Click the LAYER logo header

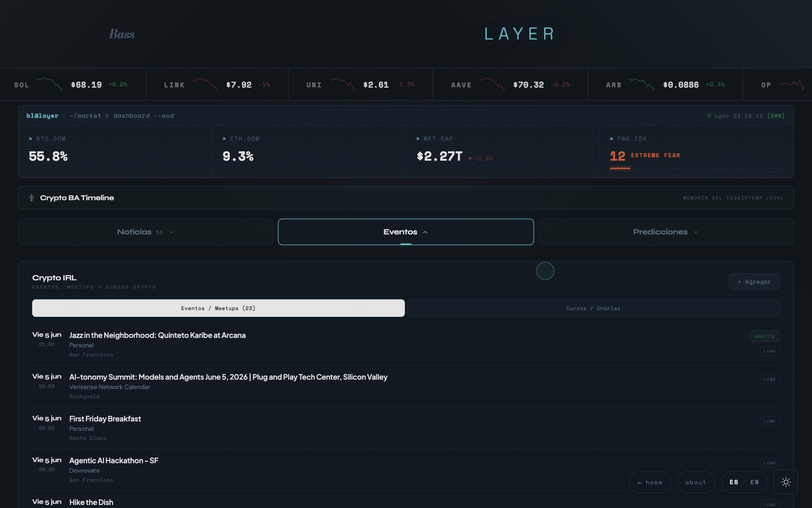pos(519,34)
